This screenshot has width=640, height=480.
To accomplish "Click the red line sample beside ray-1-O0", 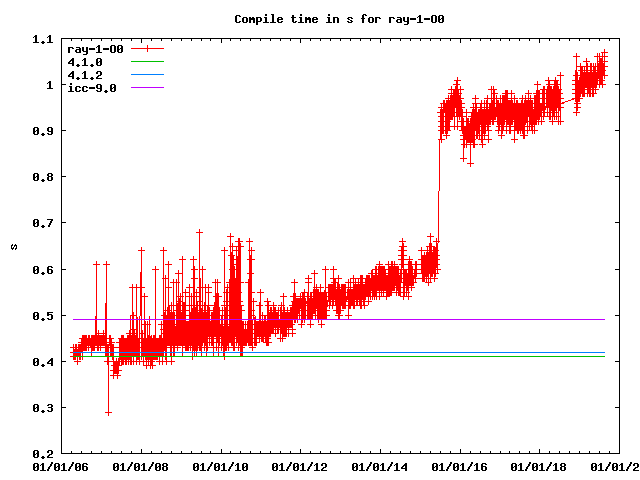I will [x=147, y=48].
